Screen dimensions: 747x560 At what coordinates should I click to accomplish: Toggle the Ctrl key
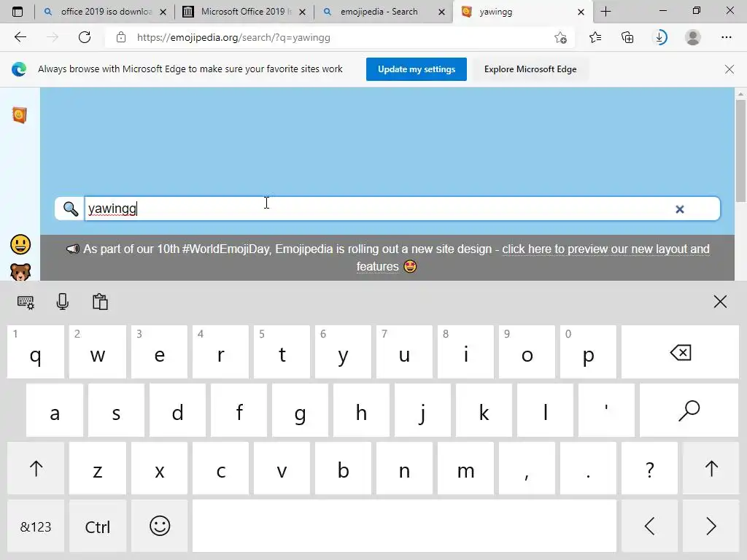coord(98,526)
